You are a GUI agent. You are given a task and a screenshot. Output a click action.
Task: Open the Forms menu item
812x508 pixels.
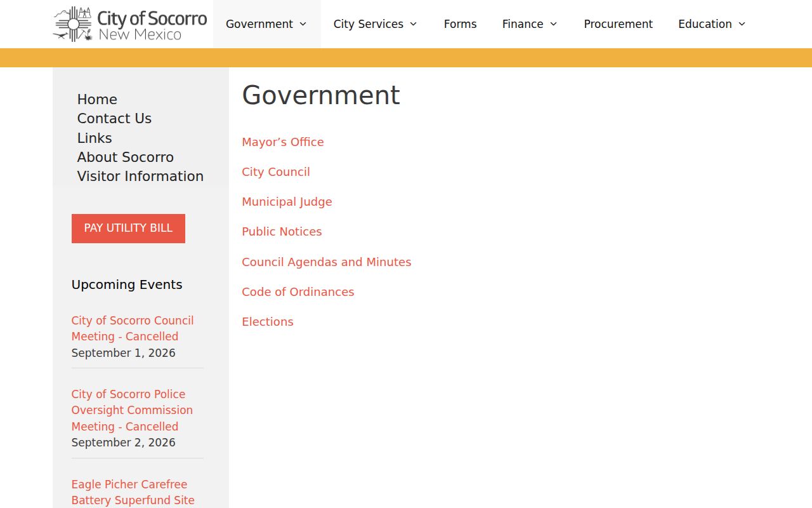point(461,24)
